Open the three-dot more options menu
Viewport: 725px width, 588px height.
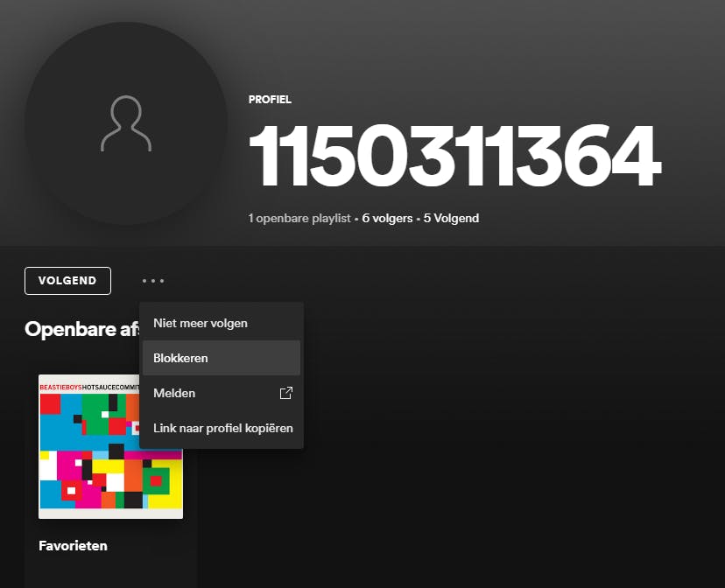(x=153, y=281)
